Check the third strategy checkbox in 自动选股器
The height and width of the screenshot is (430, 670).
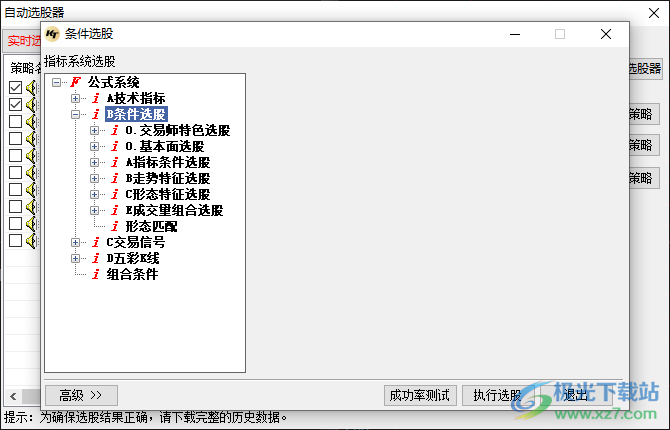coord(15,121)
